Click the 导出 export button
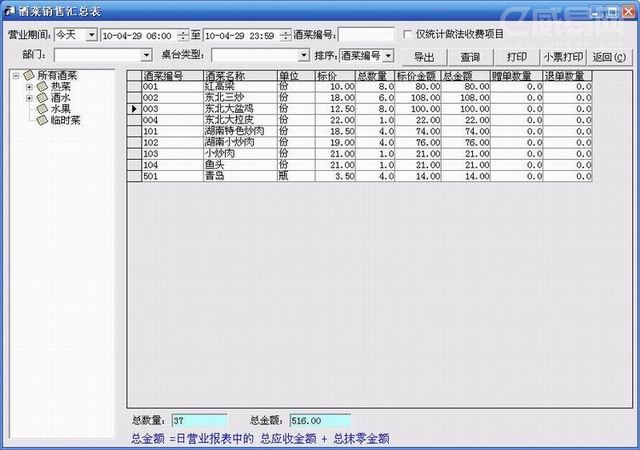The image size is (640, 450). 423,57
